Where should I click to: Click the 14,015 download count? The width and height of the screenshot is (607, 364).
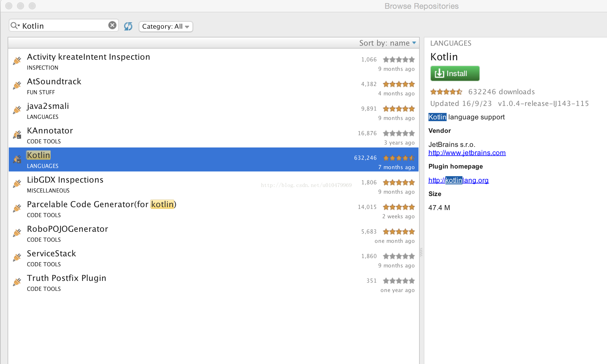pos(367,207)
